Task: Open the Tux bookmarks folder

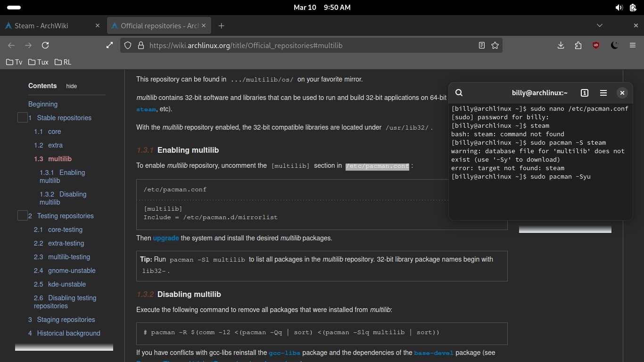Action: pyautogui.click(x=38, y=62)
